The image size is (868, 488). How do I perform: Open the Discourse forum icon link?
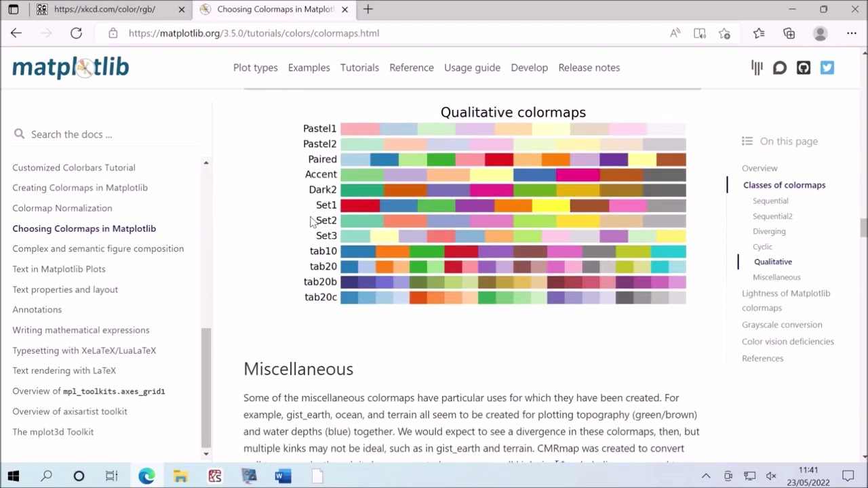click(x=780, y=67)
